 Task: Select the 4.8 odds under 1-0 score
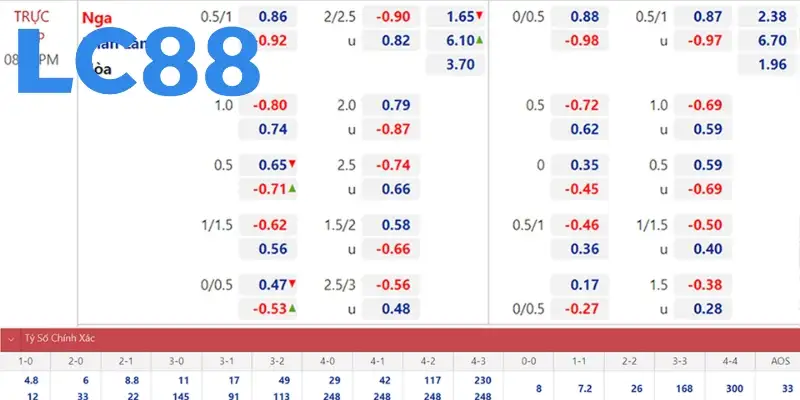pyautogui.click(x=29, y=380)
